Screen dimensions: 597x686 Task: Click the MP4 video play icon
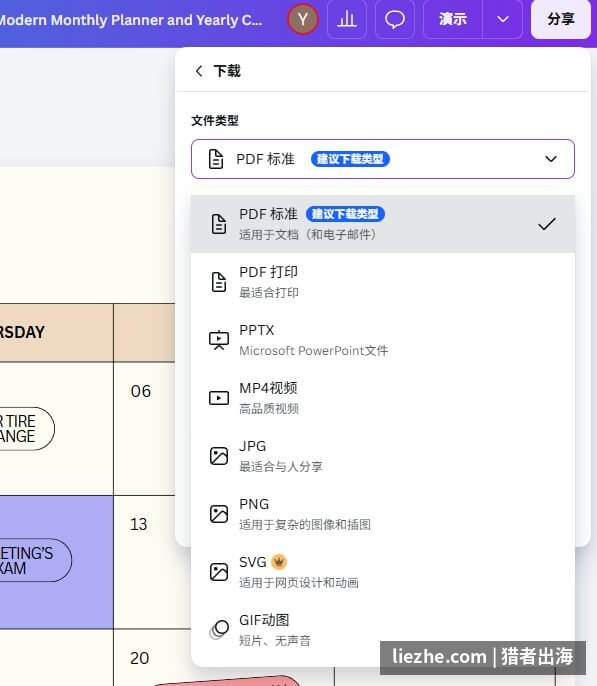(219, 398)
